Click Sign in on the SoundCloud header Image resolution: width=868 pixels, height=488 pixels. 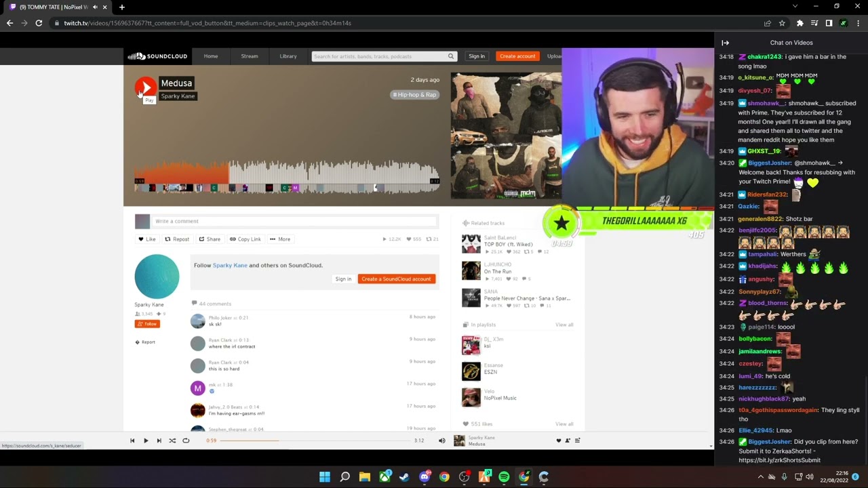tap(477, 56)
